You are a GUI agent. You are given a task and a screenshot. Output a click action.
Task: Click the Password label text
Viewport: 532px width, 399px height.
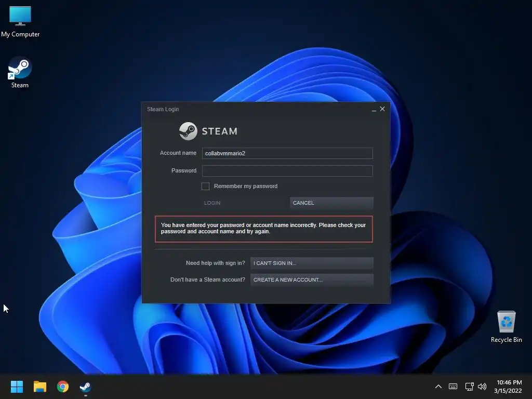tap(184, 170)
